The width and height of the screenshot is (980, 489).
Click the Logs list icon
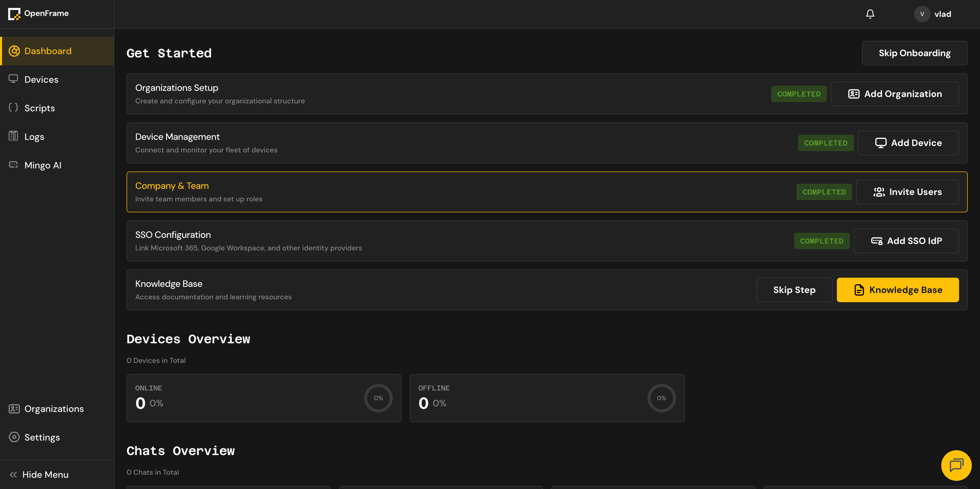point(13,136)
